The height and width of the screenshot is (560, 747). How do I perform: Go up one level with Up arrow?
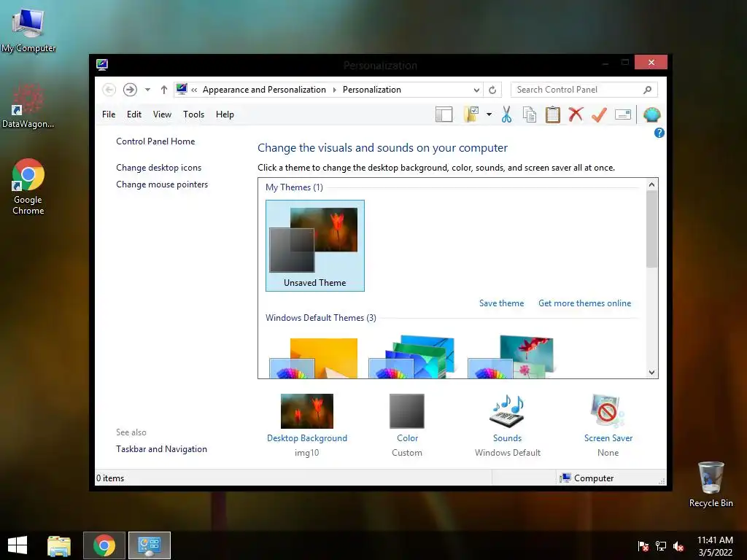point(164,90)
